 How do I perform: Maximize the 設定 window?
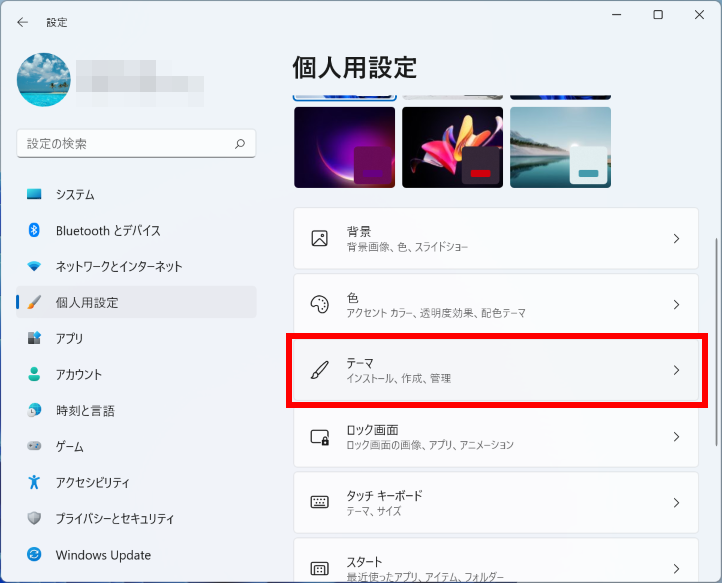point(658,15)
